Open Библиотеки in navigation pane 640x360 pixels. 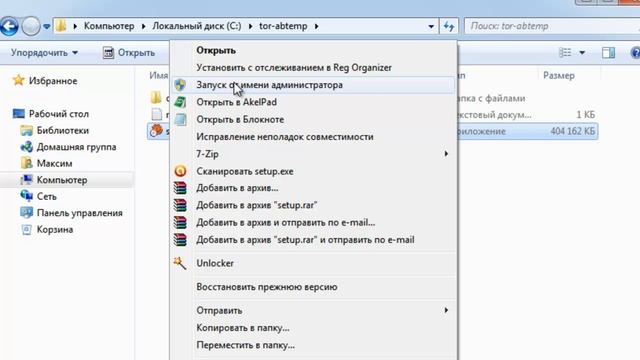pyautogui.click(x=62, y=130)
